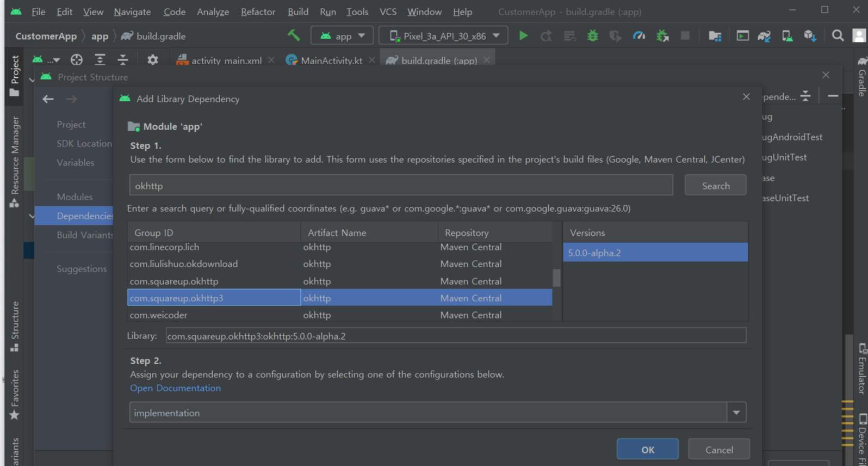This screenshot has width=868, height=466.
Task: Open the profiler gauge icon
Action: point(639,36)
